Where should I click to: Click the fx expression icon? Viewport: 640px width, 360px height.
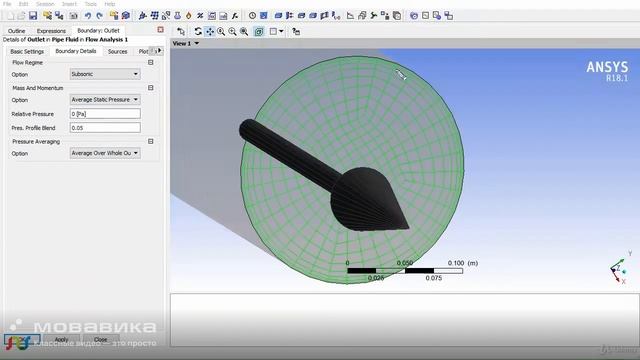click(235, 16)
